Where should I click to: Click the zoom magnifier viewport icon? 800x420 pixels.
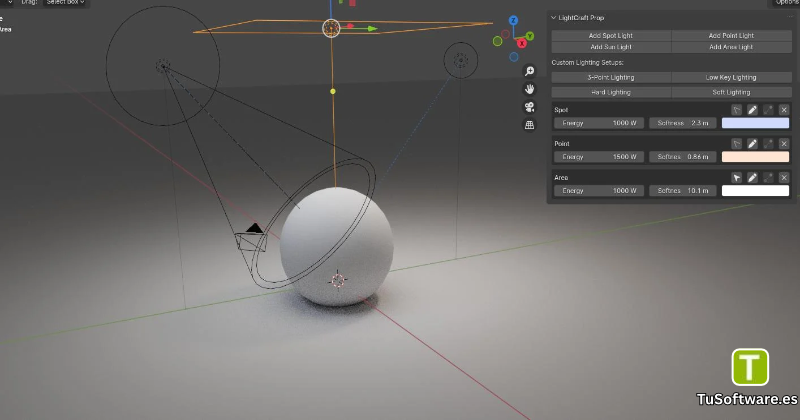(530, 71)
